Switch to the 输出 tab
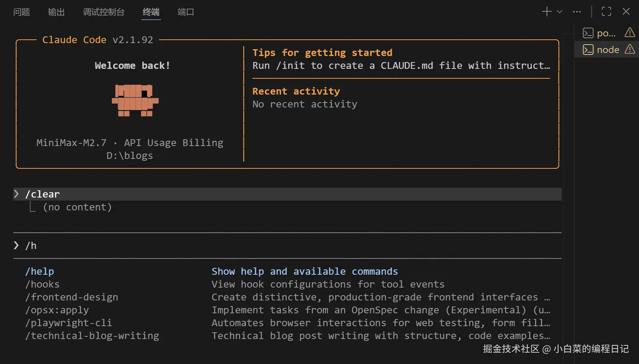The height and width of the screenshot is (364, 639). 56,12
